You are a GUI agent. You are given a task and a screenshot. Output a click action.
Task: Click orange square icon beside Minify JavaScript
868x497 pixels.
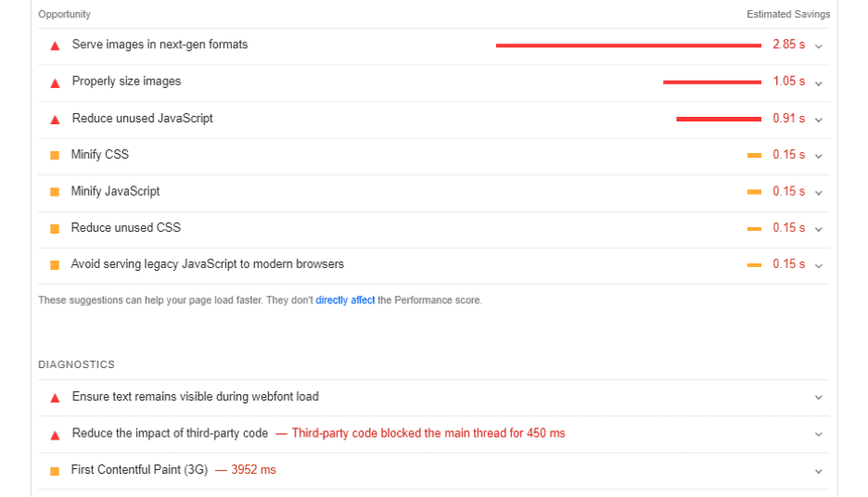point(55,192)
